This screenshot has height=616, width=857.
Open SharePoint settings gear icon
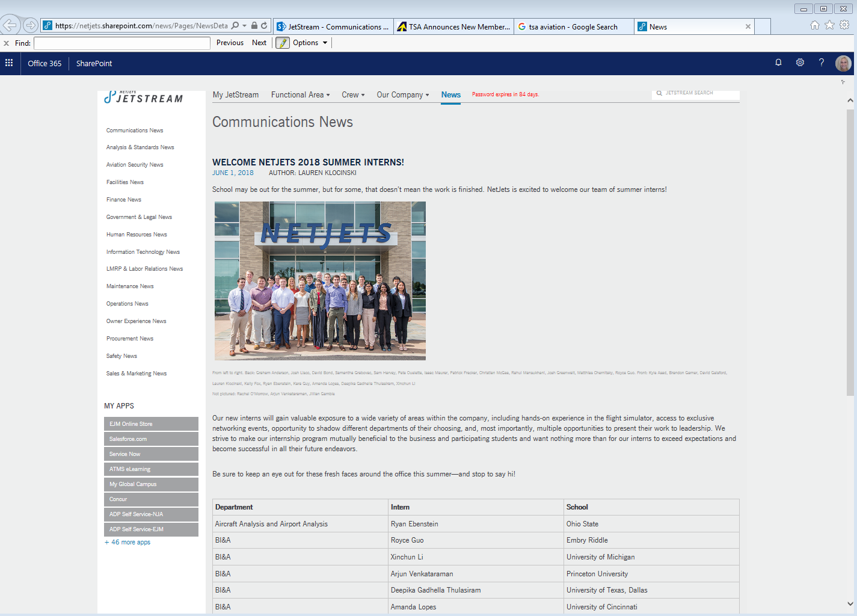point(800,63)
